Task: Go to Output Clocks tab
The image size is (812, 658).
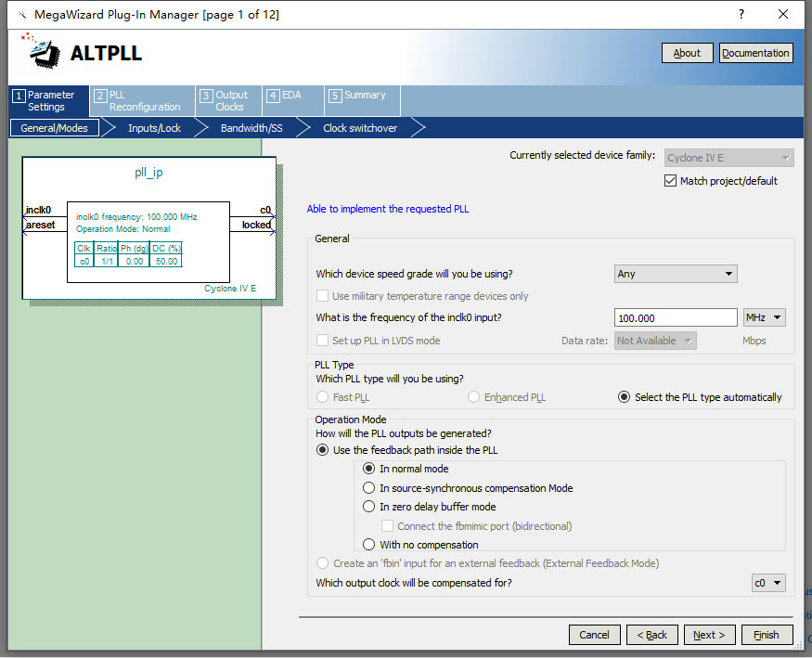Action: [x=229, y=101]
